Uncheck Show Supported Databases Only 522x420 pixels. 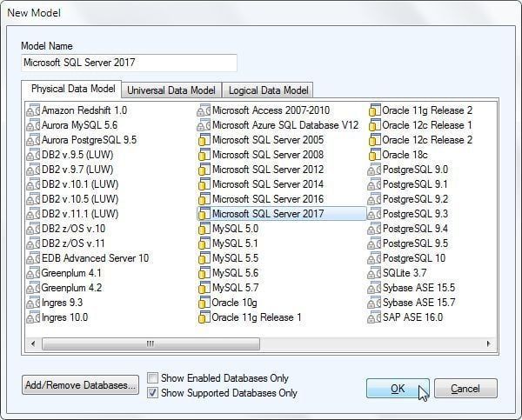[x=152, y=393]
